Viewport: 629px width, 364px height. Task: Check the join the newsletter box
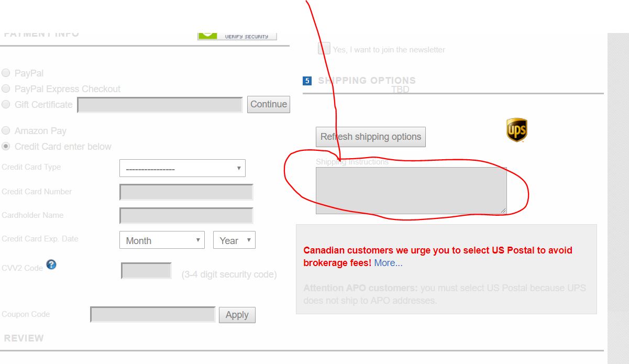coord(324,49)
